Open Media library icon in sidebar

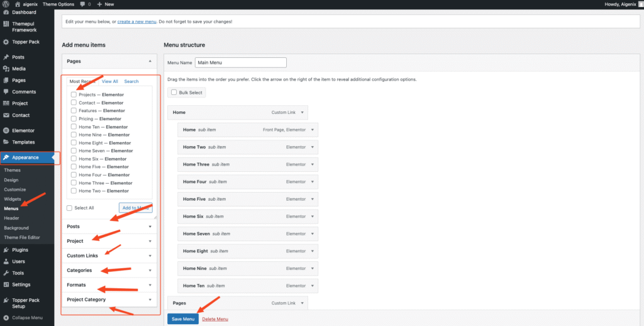(x=6, y=69)
